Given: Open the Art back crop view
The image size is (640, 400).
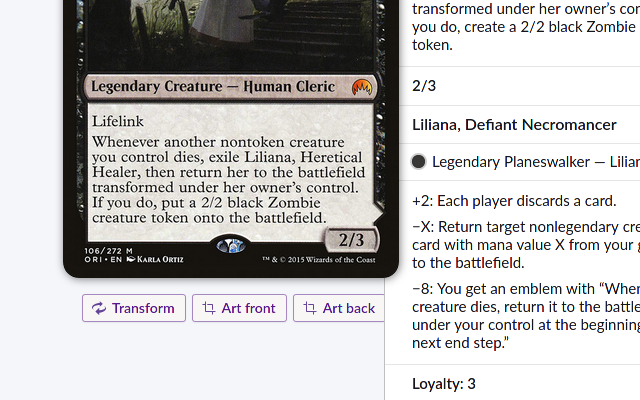Looking at the screenshot, I should [339, 308].
